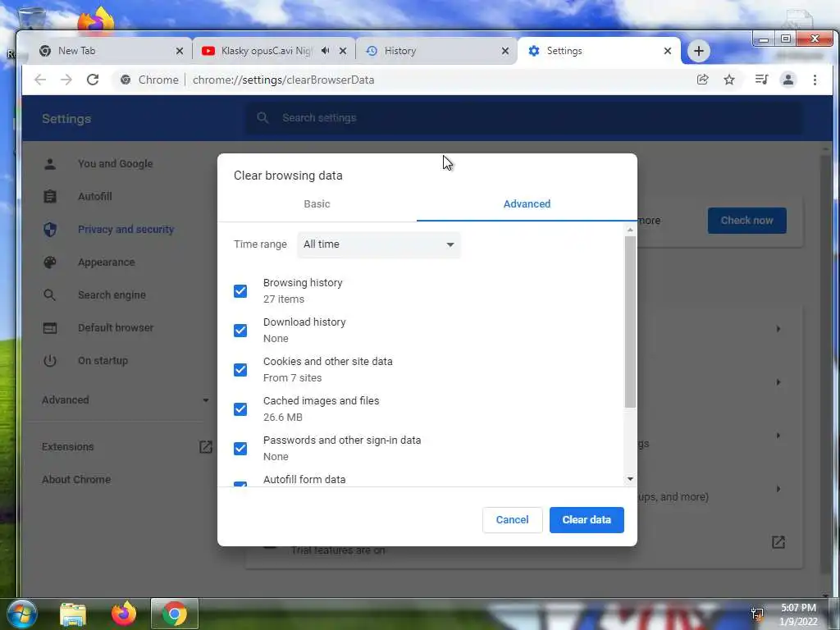
Task: Click the site info Chrome icon in address bar
Action: tap(126, 80)
